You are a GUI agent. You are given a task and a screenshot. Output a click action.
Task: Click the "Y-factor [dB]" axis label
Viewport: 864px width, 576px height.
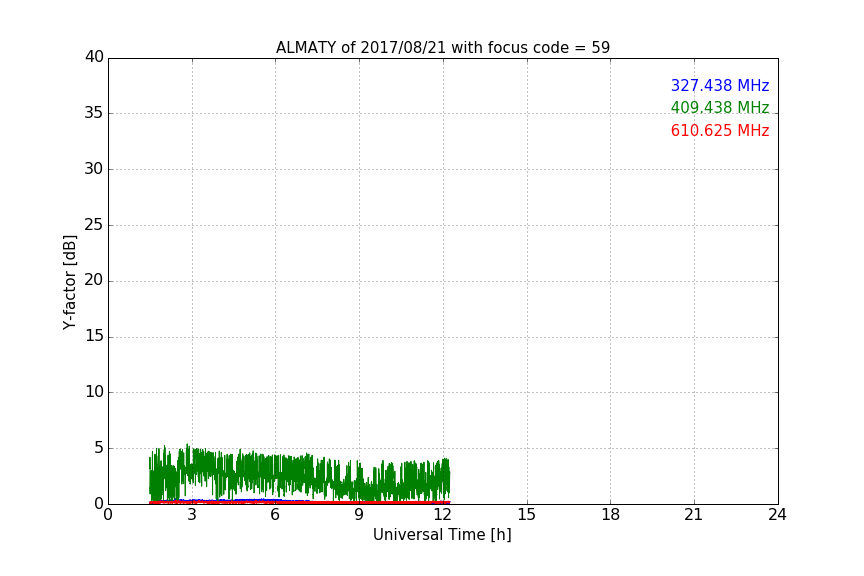pos(70,282)
